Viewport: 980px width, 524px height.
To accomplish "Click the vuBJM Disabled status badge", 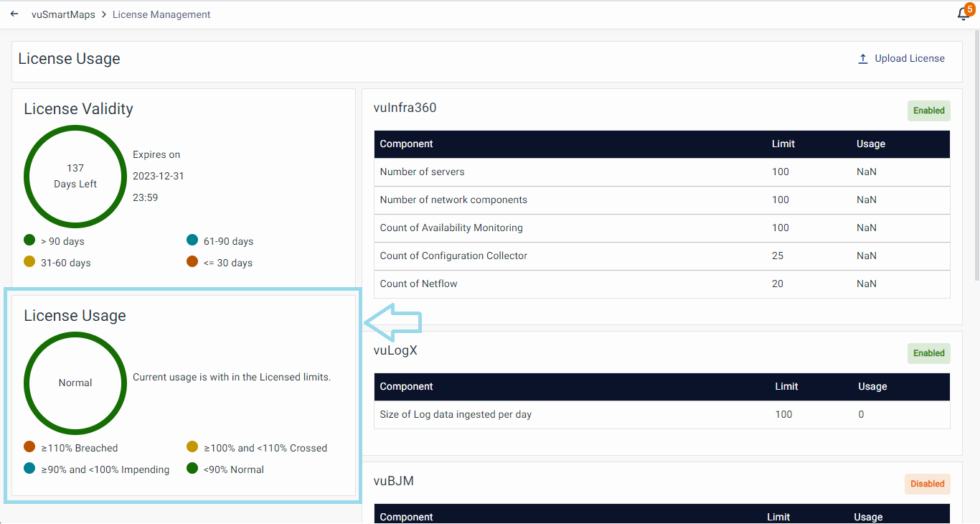I will tap(927, 484).
